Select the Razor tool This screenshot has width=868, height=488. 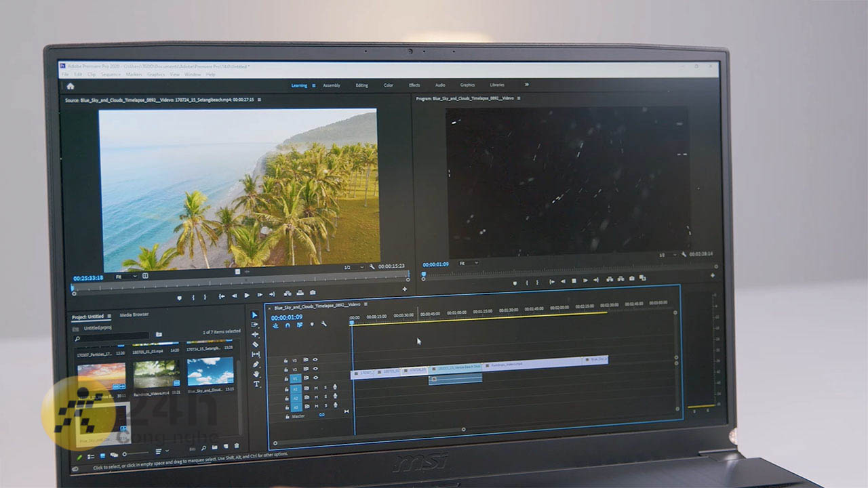click(x=255, y=344)
